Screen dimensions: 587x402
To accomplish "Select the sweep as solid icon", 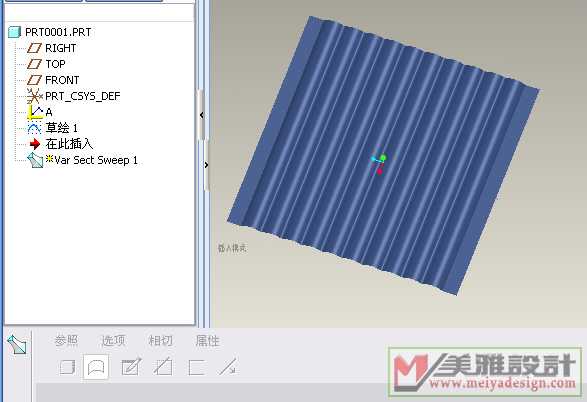I will point(68,367).
